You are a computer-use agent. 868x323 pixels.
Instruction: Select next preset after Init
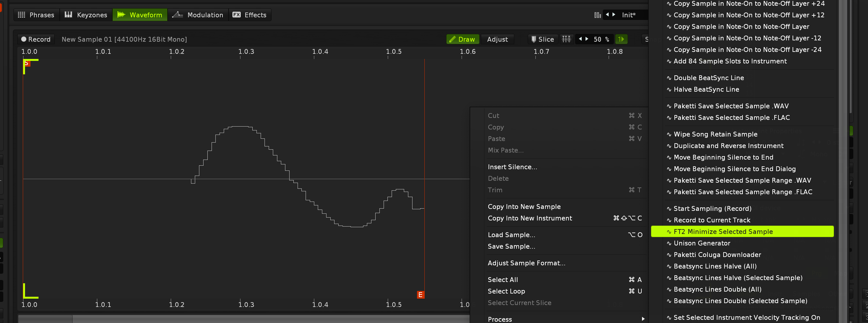point(614,15)
